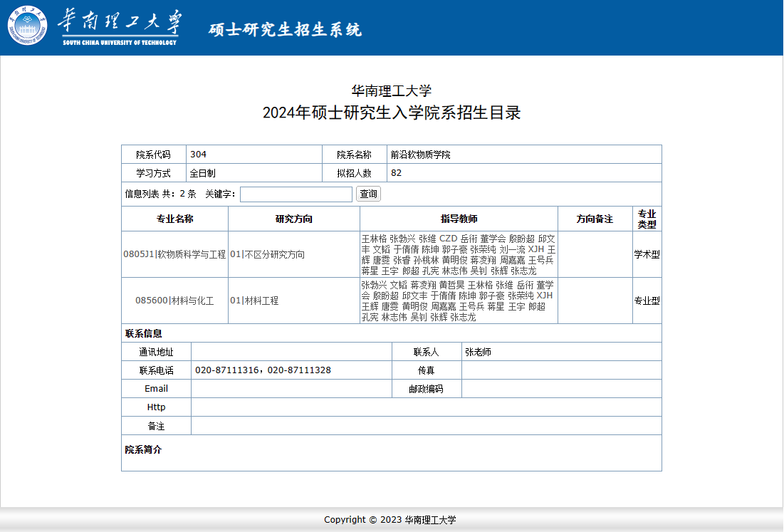
Task: Focus the 关键字 search input field
Action: 296,194
